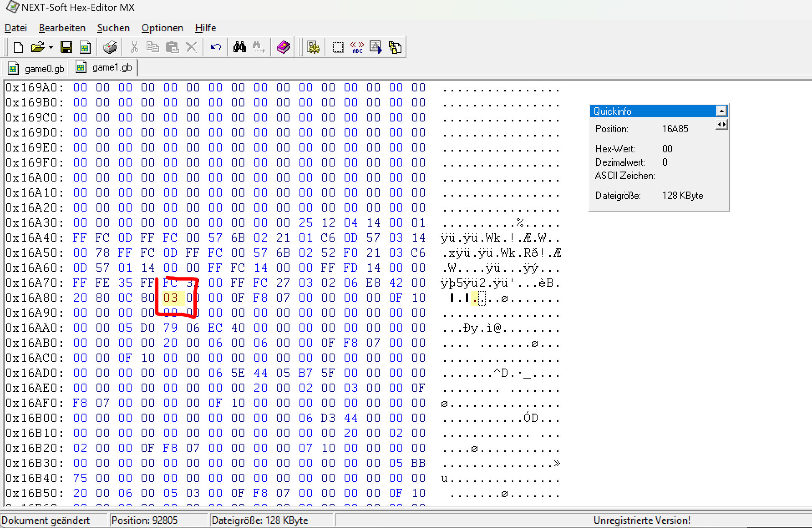Click Quickinfo left-right arrows toggle button
The width and height of the screenshot is (812, 528).
[721, 124]
